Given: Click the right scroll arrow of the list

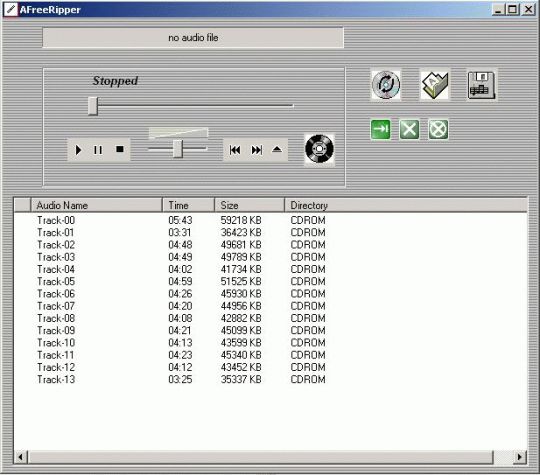Looking at the screenshot, I should tap(520, 457).
